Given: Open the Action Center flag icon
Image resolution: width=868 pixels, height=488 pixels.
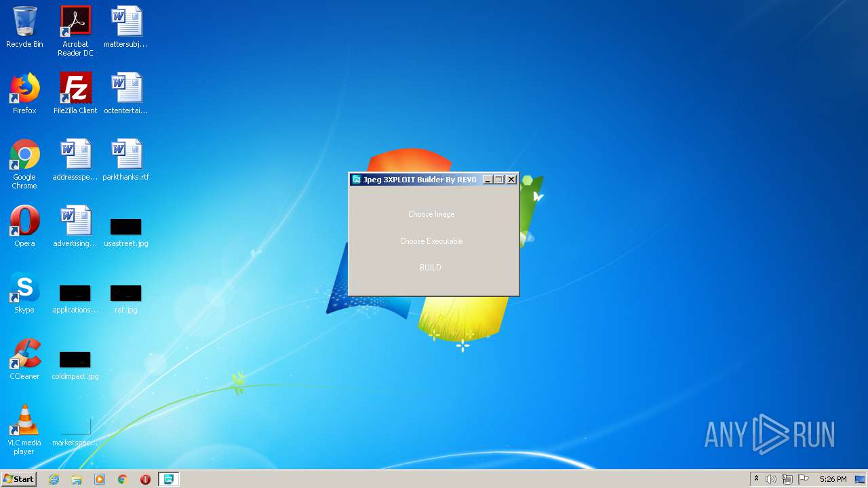Looking at the screenshot, I should click(804, 479).
